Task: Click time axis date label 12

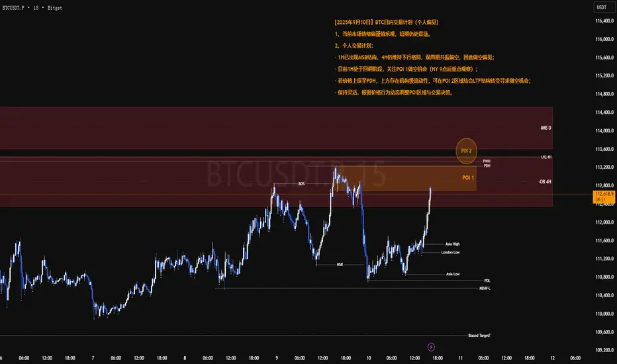Action: coord(553,358)
